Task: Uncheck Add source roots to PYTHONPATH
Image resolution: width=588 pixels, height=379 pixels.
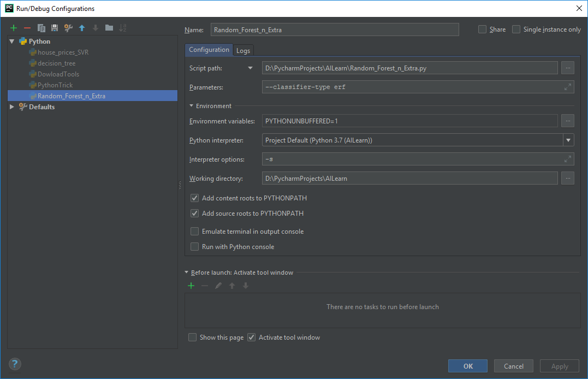Action: (194, 214)
